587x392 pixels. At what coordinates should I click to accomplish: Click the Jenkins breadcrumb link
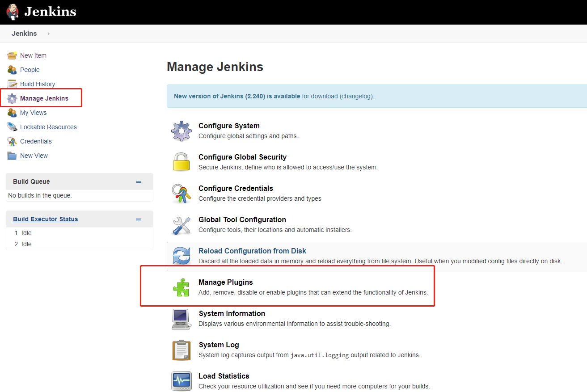(24, 34)
